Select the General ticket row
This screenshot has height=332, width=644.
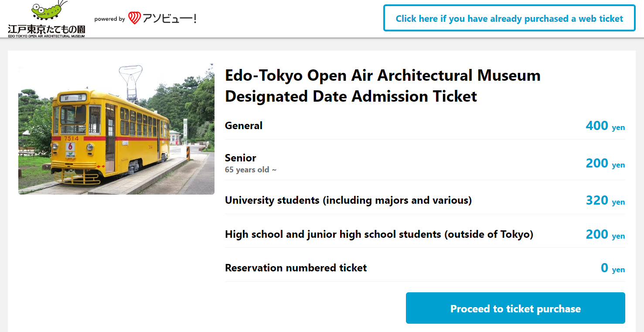(425, 126)
